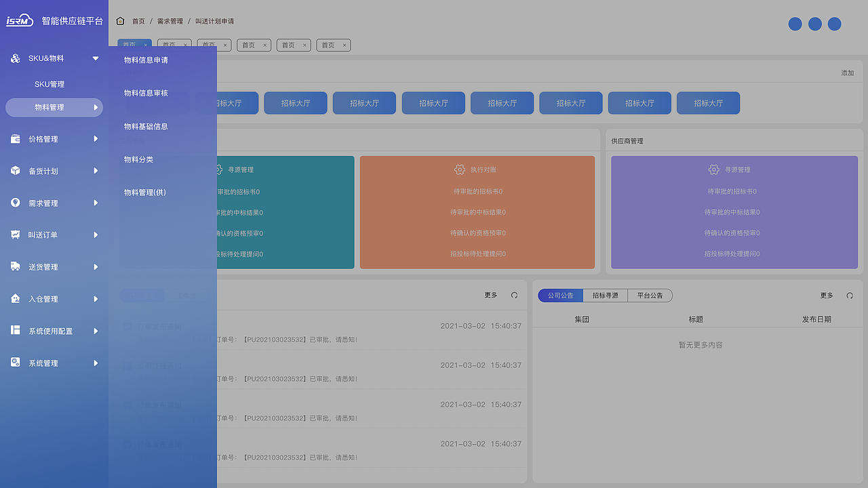Refresh the announcements panel beside 公司公告 tabs
The height and width of the screenshot is (488, 868).
(x=850, y=296)
